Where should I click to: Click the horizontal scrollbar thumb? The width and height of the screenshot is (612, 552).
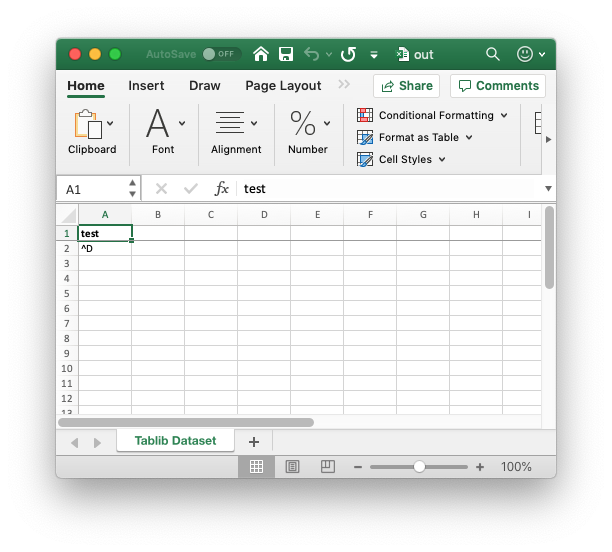pyautogui.click(x=186, y=423)
